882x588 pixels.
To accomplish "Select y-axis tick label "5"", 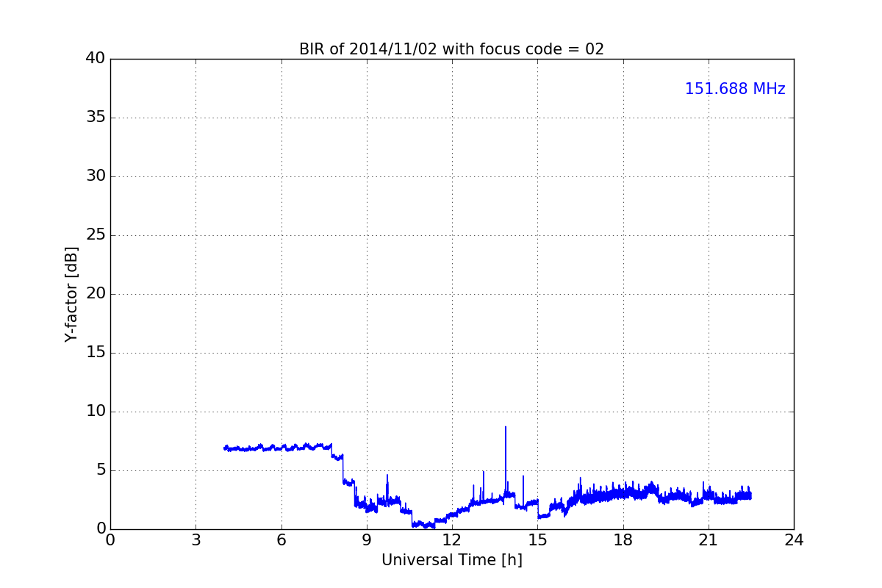I will point(101,470).
